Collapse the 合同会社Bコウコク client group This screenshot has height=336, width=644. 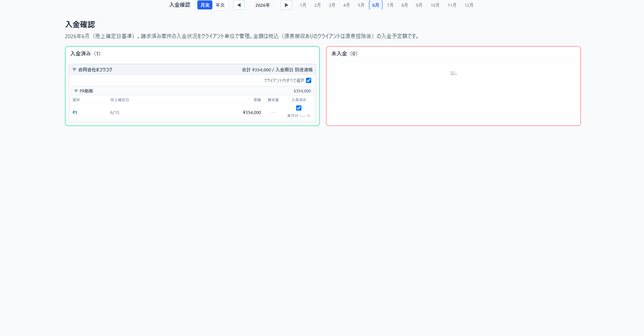coord(74,69)
